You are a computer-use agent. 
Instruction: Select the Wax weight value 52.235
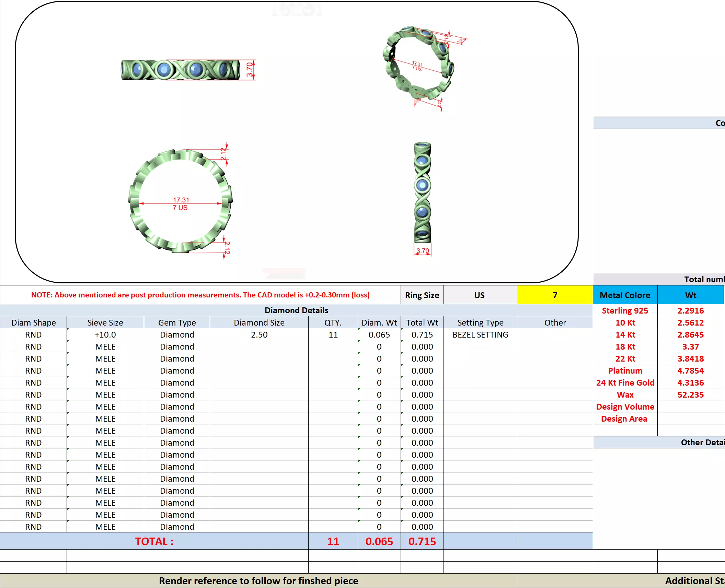click(x=690, y=395)
